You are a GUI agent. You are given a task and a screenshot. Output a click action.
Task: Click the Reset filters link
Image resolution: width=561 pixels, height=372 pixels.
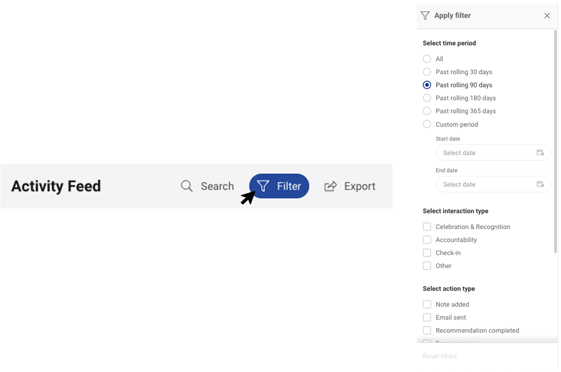pos(440,356)
